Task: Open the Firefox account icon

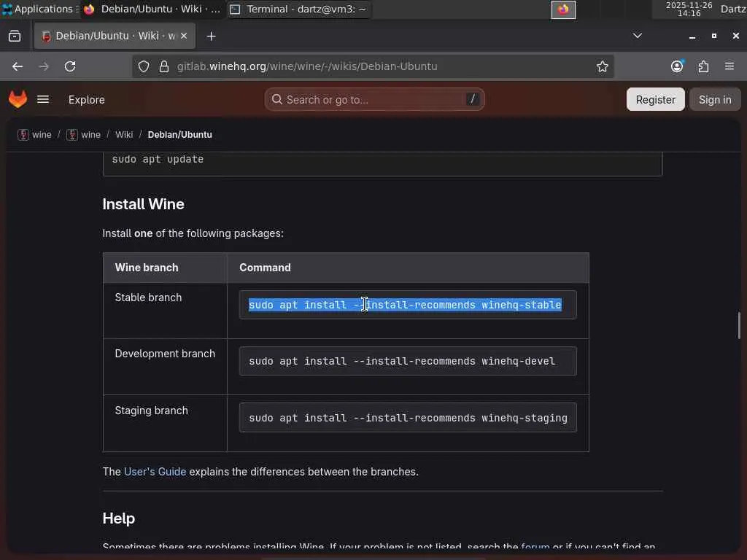Action: click(x=677, y=66)
